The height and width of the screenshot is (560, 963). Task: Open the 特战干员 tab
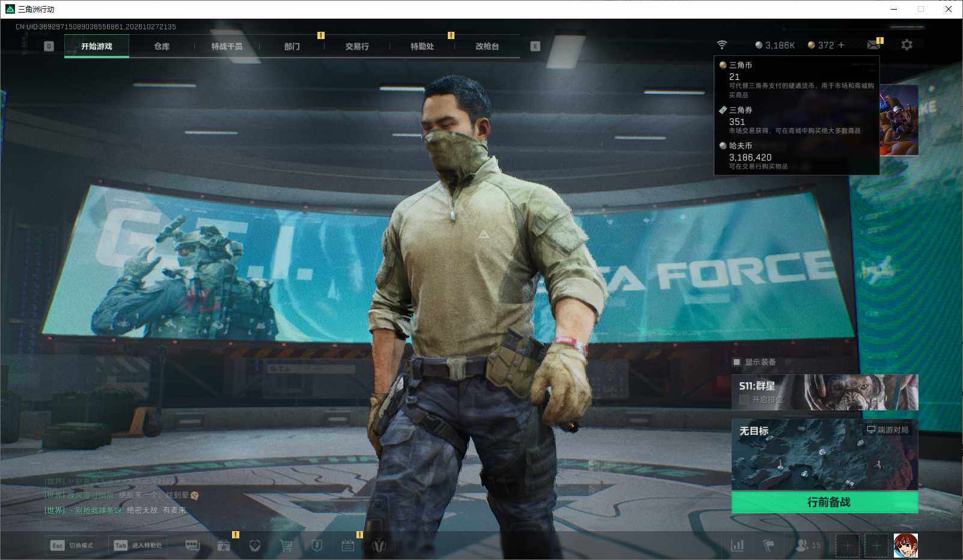[x=227, y=46]
